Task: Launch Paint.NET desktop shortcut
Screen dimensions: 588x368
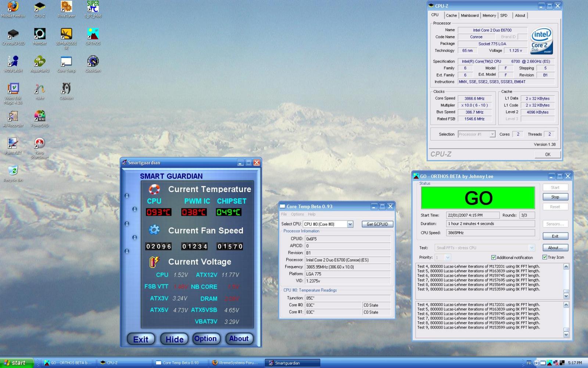Action: coord(13,146)
